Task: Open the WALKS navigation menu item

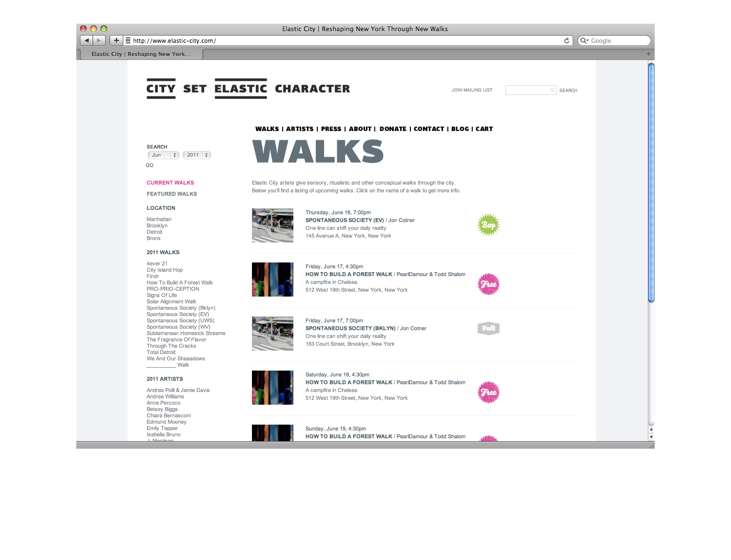Action: click(267, 129)
